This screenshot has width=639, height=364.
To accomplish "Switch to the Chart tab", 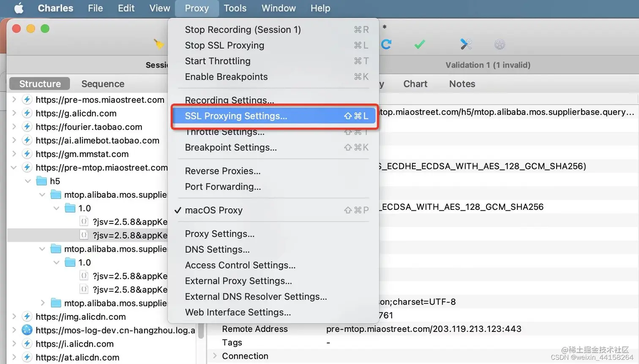I will pyautogui.click(x=415, y=84).
